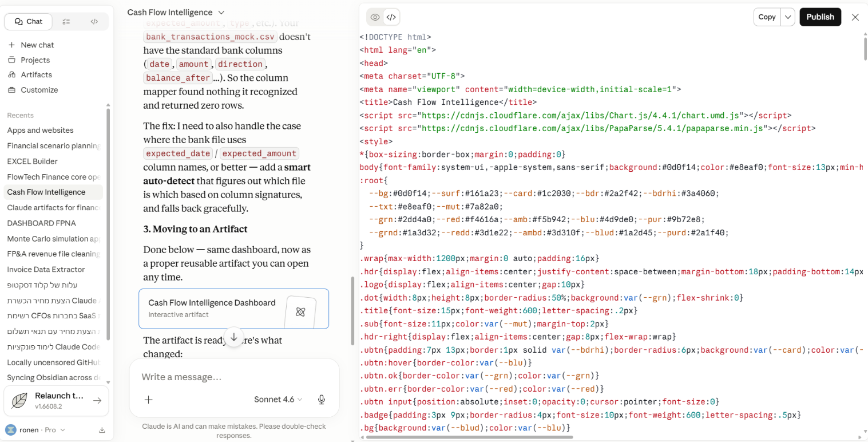Click the chat conversation scrollbar
This screenshot has width=868, height=442.
tap(352, 310)
